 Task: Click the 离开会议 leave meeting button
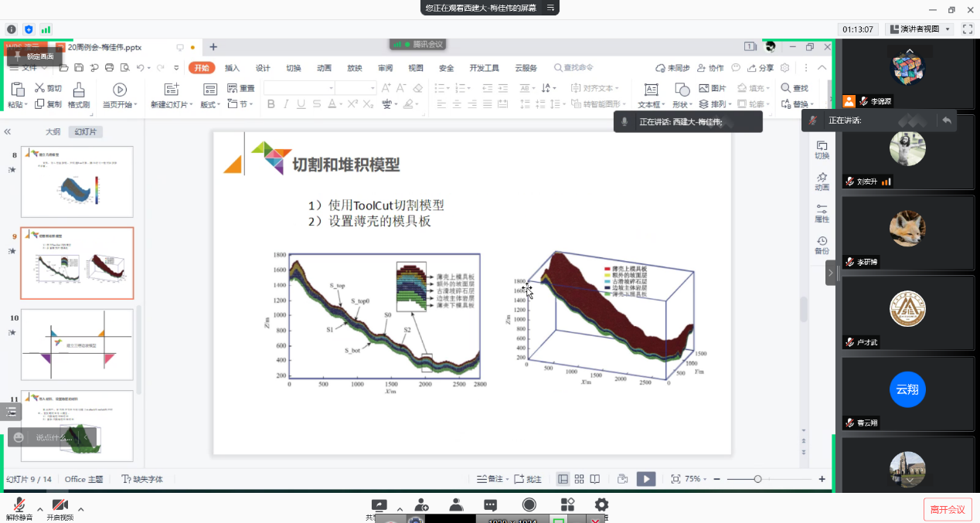[x=948, y=509]
